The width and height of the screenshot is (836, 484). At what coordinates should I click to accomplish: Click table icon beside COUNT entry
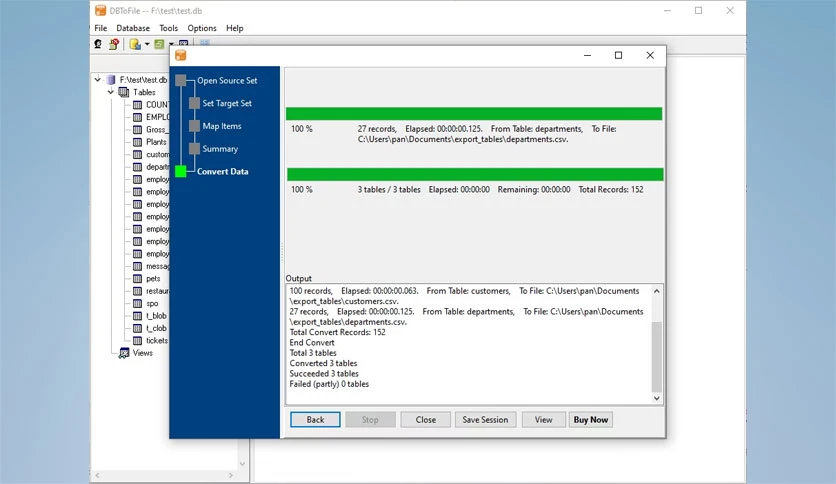[x=137, y=104]
